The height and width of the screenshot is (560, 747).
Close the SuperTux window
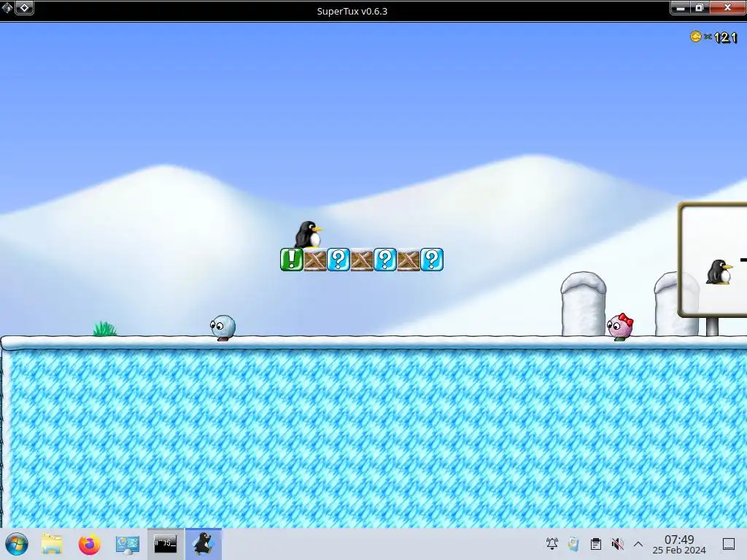(x=727, y=7)
